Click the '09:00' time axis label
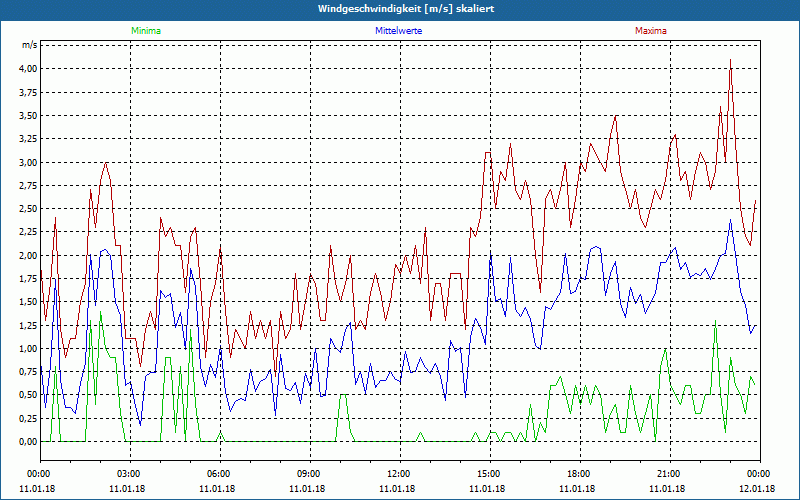This screenshot has width=800, height=500. [x=307, y=474]
